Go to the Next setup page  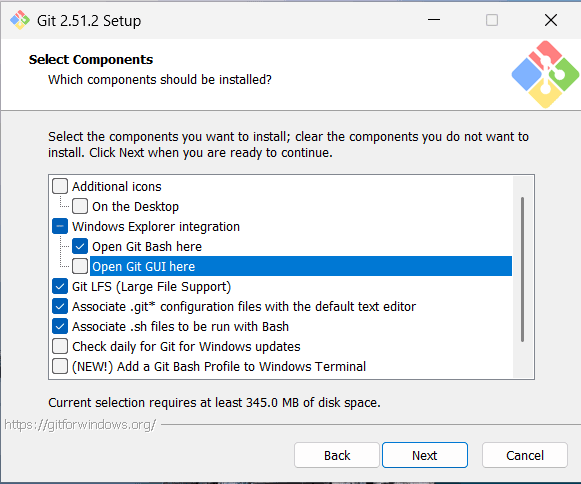point(425,455)
